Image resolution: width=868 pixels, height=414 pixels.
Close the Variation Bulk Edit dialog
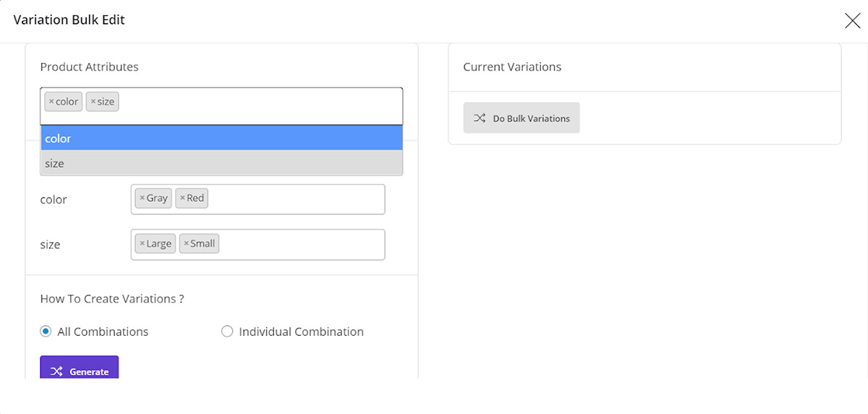(852, 20)
